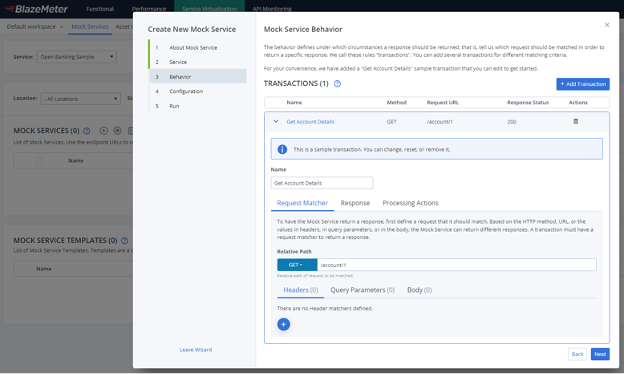Open the Query Parameters (0) tab
The height and width of the screenshot is (374, 624).
click(x=363, y=290)
